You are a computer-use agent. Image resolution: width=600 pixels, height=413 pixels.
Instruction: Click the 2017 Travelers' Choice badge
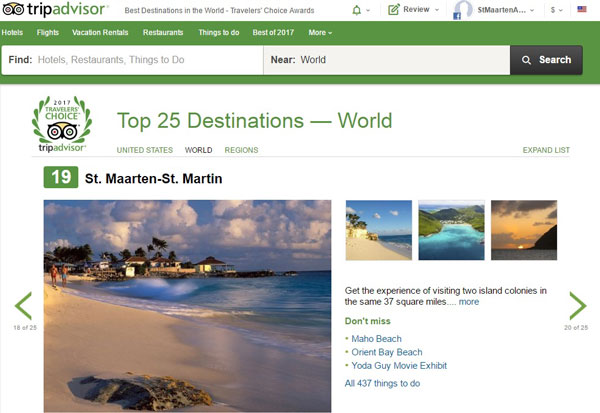click(62, 124)
